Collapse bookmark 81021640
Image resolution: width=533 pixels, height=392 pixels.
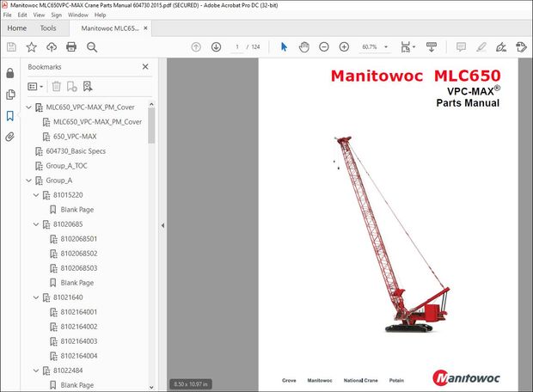point(36,297)
